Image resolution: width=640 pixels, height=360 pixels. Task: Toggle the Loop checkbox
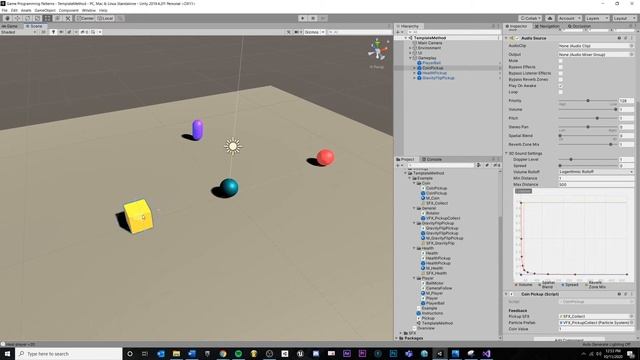pos(560,92)
